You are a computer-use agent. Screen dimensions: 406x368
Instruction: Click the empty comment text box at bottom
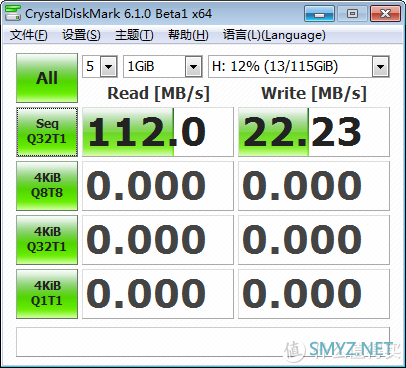pos(203,342)
